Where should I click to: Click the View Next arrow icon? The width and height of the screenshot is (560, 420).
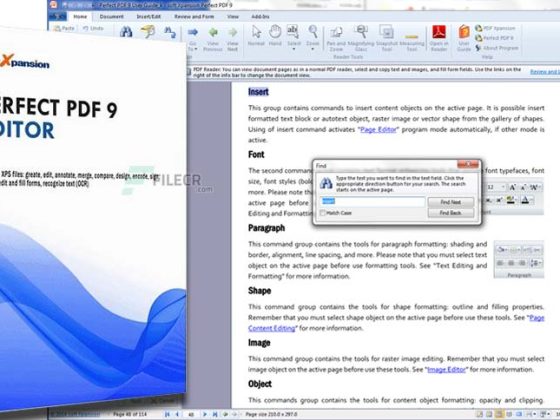click(232, 38)
